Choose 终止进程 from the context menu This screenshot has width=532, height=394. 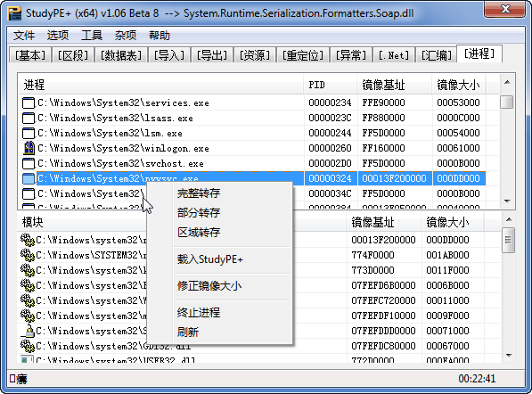[x=219, y=313]
